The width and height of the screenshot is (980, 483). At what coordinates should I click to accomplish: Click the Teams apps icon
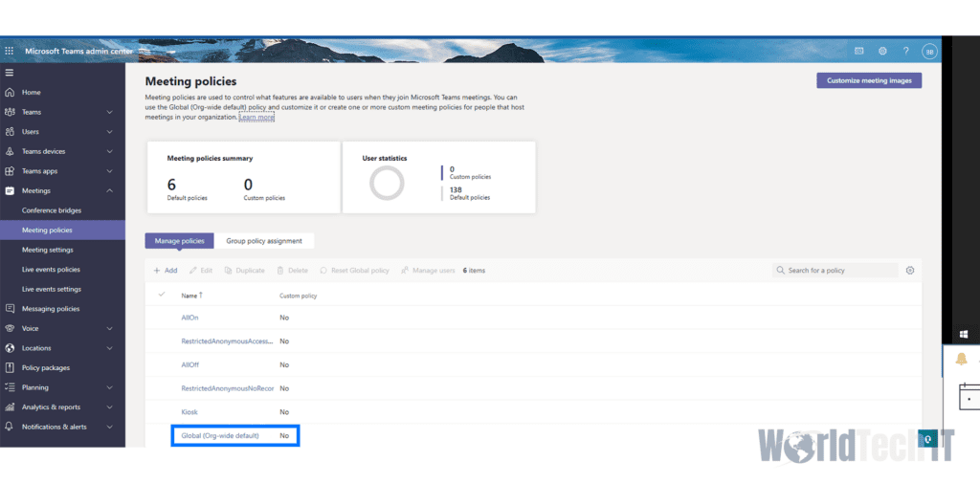coord(10,171)
